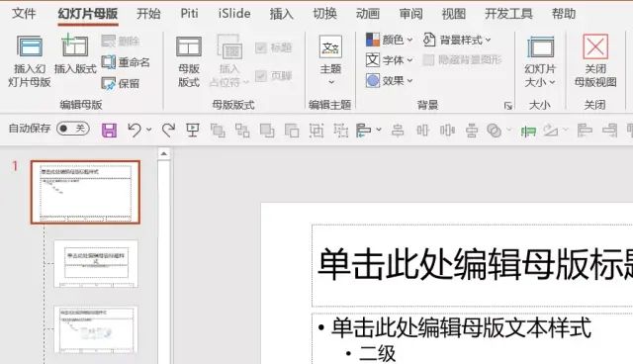
Task: Click the Ungroup objects icon
Action: tap(340, 130)
